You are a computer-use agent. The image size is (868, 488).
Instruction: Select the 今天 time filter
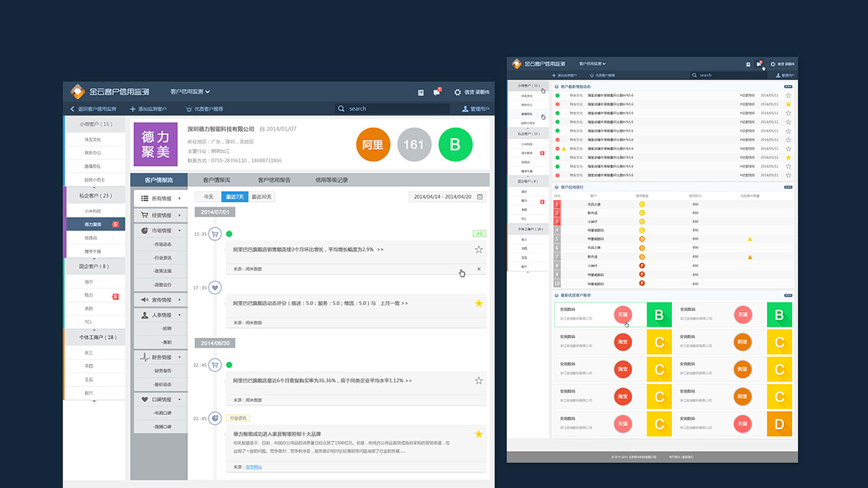[x=208, y=197]
